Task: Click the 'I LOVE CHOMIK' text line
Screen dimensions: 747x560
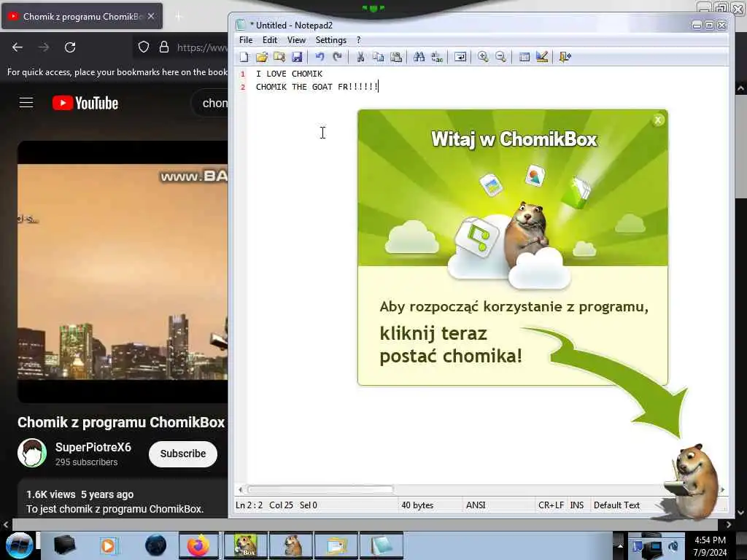Action: (x=289, y=74)
